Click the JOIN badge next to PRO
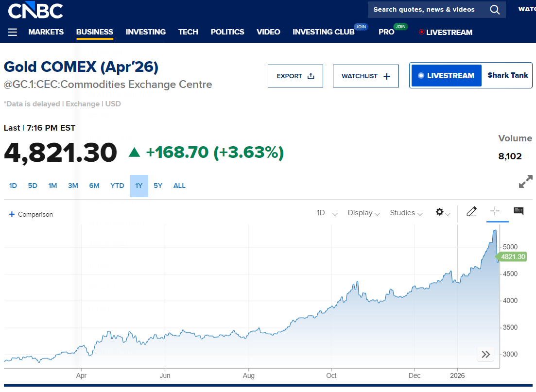Viewport: 536px width, 392px height. (x=400, y=27)
